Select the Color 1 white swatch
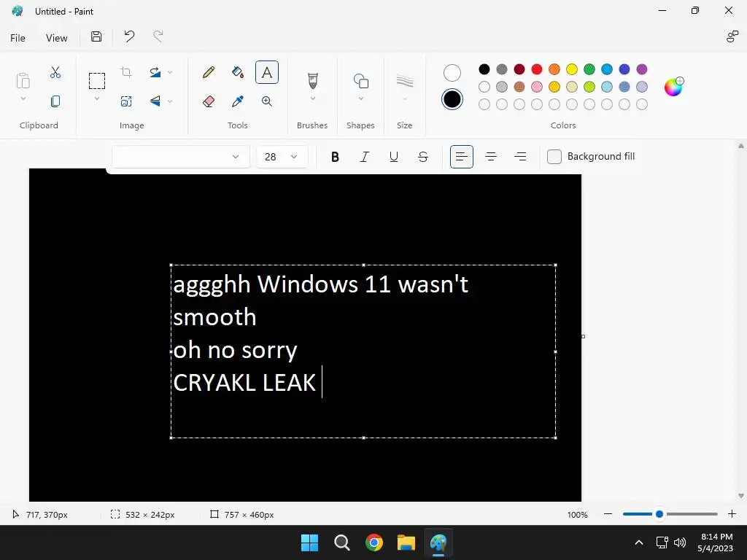The width and height of the screenshot is (747, 560). click(452, 73)
